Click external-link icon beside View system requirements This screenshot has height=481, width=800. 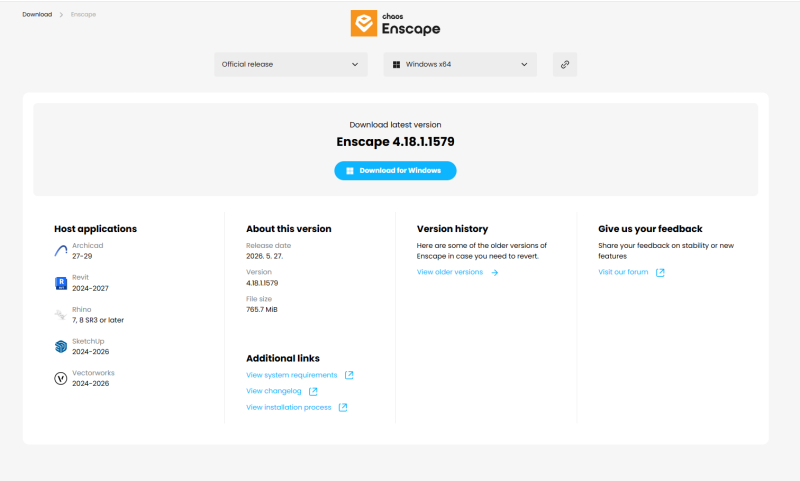(x=349, y=375)
